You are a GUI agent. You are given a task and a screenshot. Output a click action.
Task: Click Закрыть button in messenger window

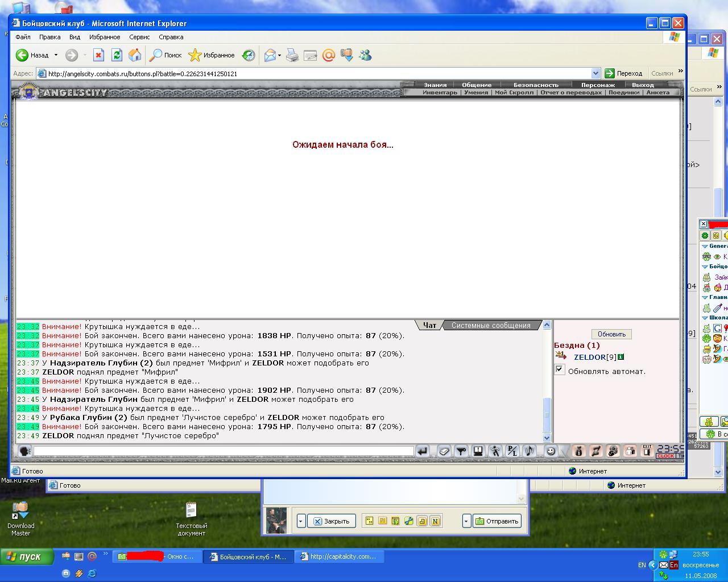pos(332,521)
